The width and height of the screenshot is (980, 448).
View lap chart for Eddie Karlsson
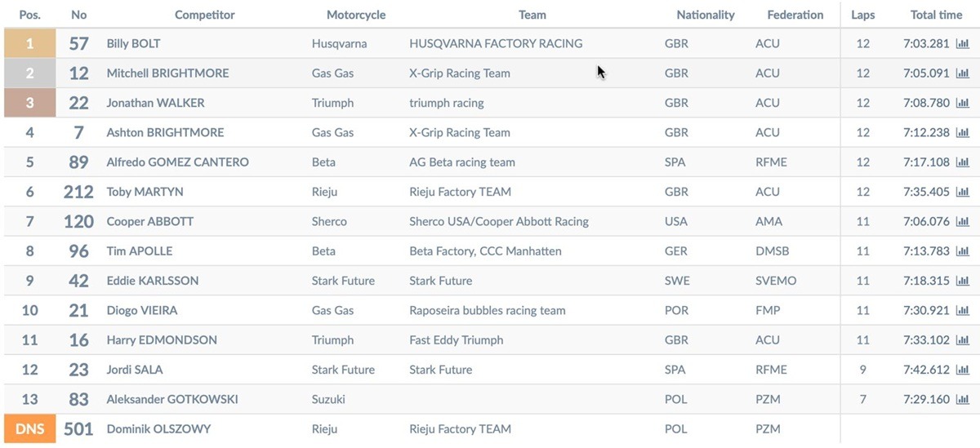962,281
